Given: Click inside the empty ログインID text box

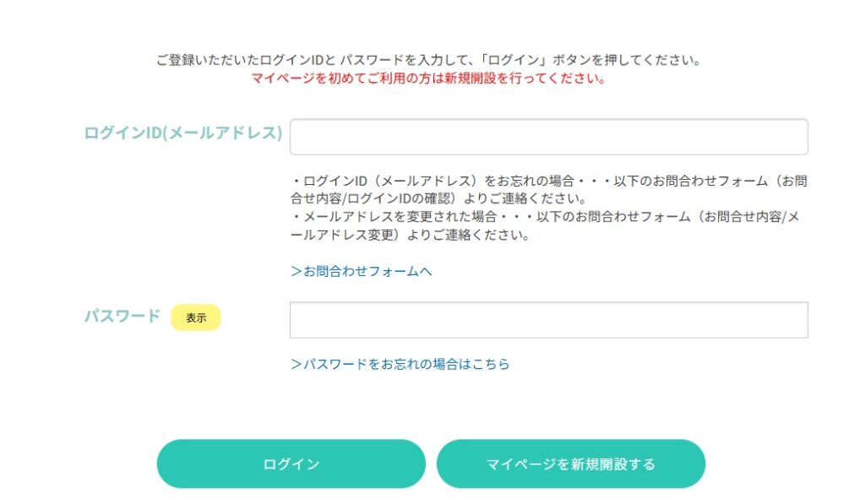Looking at the screenshot, I should pyautogui.click(x=548, y=136).
